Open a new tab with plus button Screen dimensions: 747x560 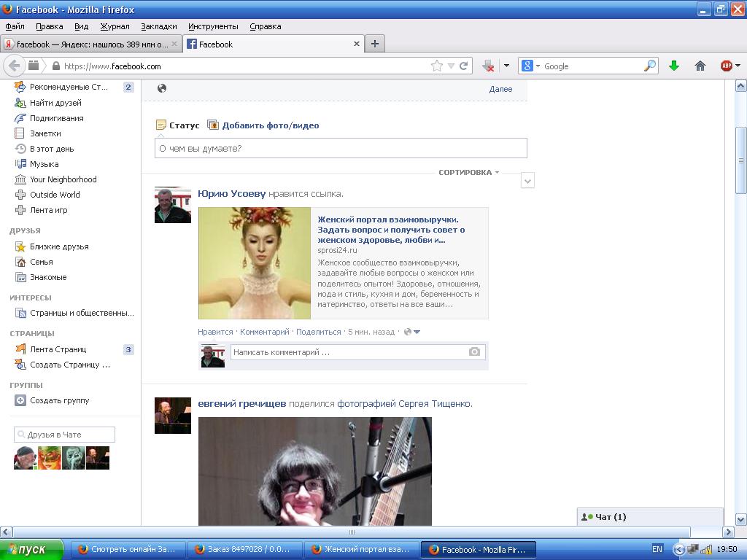pyautogui.click(x=375, y=44)
